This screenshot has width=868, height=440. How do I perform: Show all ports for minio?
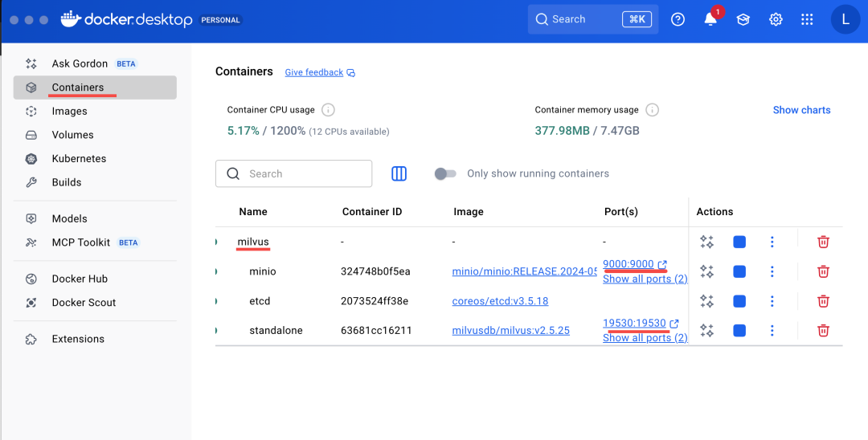(645, 279)
